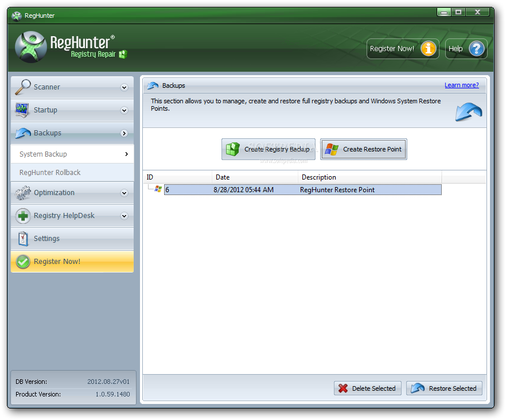Maximize the RegHunter window
This screenshot has height=420, width=506.
(458, 12)
